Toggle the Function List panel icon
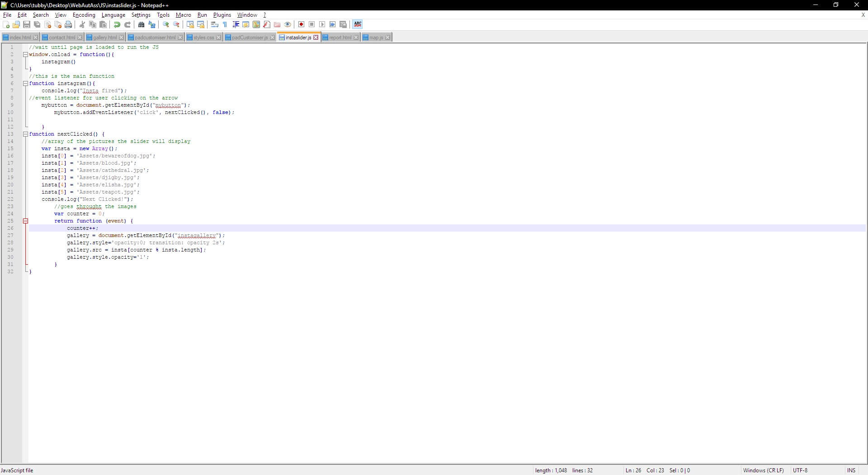This screenshot has width=868, height=475. click(x=267, y=24)
